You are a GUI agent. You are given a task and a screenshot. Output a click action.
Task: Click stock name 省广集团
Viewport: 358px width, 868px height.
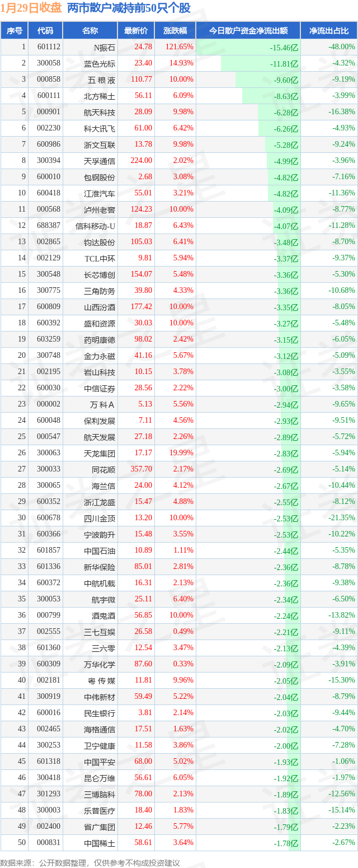coord(100,827)
